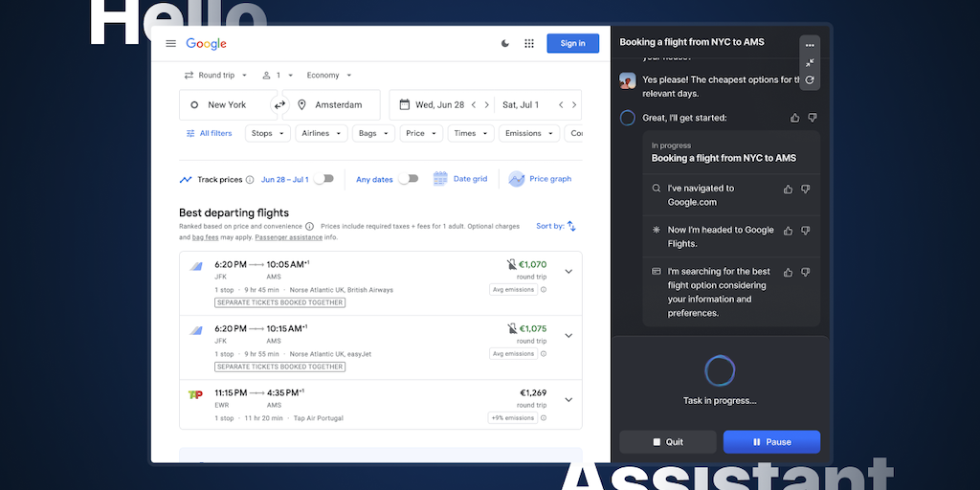Image resolution: width=980 pixels, height=490 pixels.
Task: Enable the Track prices toggle
Action: coord(325,179)
